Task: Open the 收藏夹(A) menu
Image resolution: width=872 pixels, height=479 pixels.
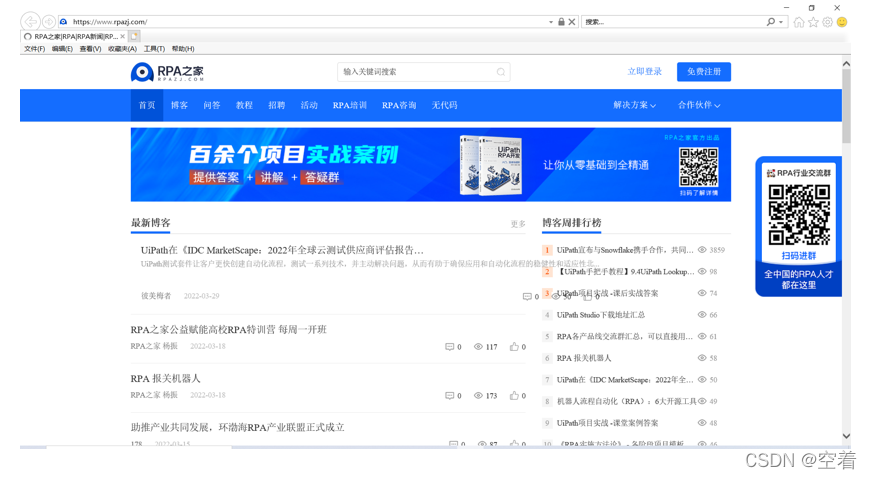Action: pos(122,49)
